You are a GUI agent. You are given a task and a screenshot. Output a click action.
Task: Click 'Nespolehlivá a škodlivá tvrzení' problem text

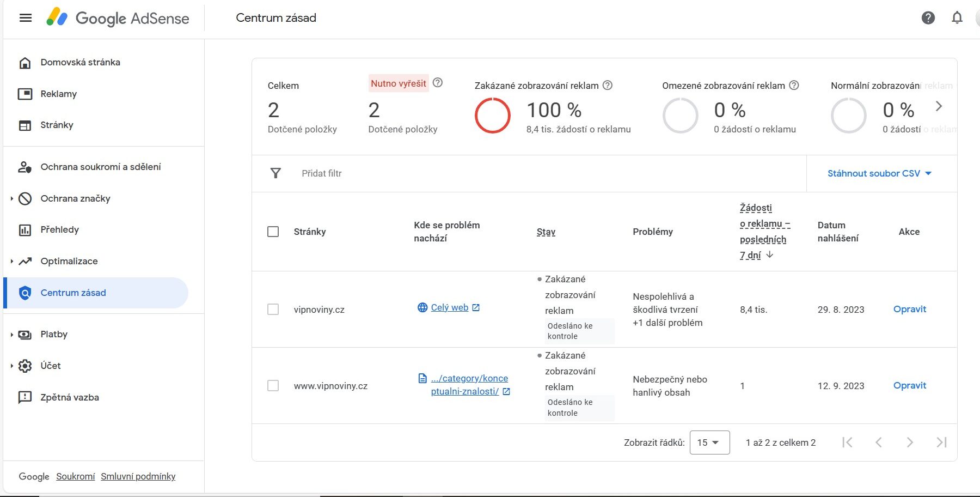(x=665, y=303)
